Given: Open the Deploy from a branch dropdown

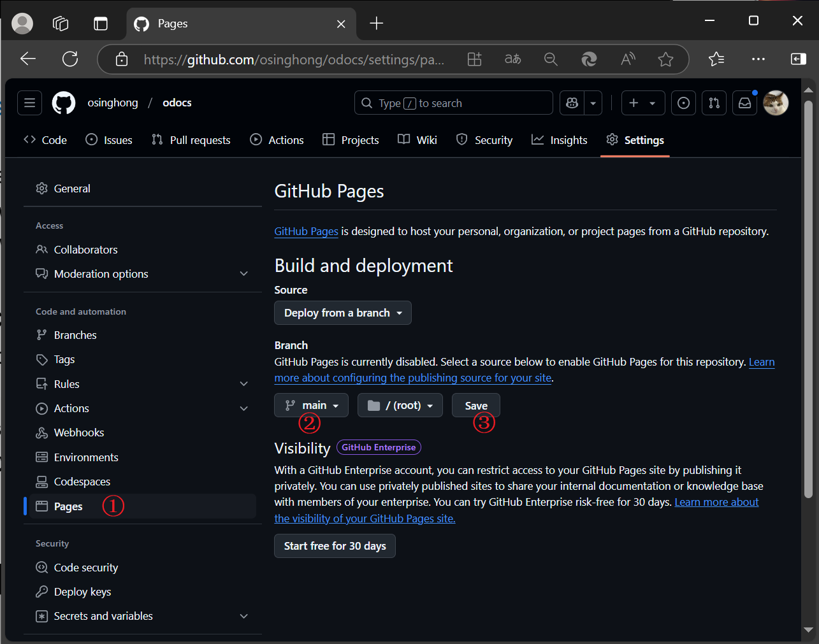Looking at the screenshot, I should (x=343, y=313).
